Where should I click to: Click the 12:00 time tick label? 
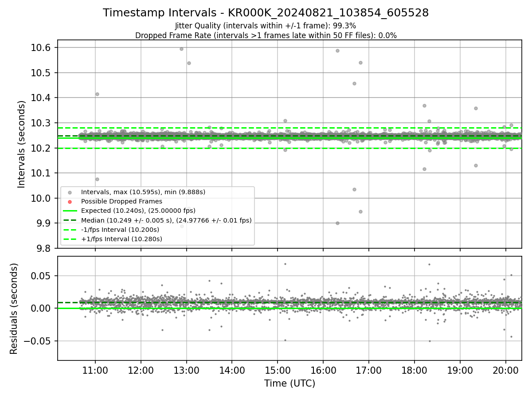pyautogui.click(x=141, y=370)
